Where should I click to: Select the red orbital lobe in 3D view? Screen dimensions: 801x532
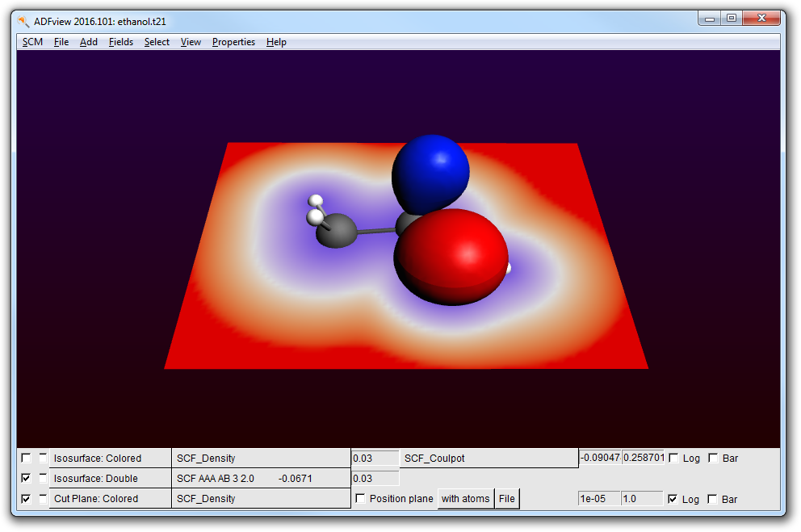click(x=451, y=257)
